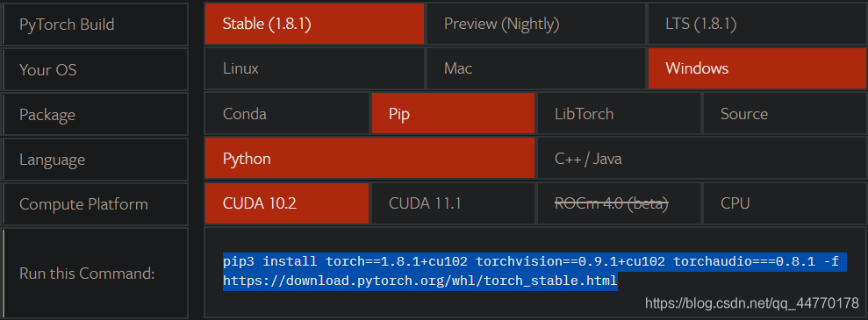This screenshot has height=320, width=868.
Task: Click the Package row label
Action: pos(95,114)
